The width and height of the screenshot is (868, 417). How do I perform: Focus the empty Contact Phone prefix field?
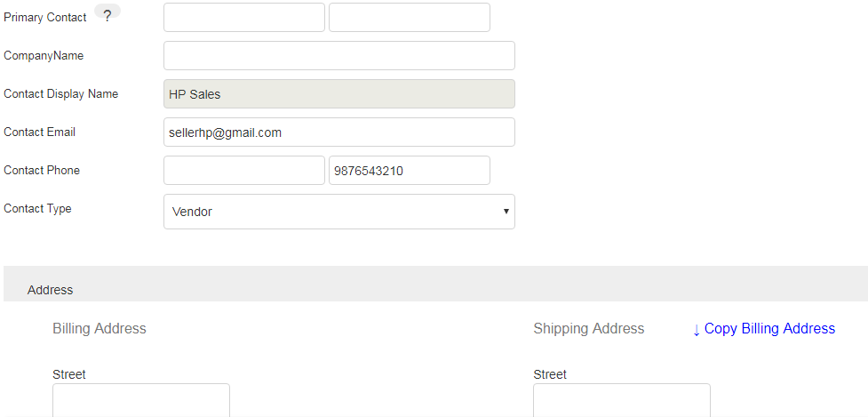tap(244, 171)
